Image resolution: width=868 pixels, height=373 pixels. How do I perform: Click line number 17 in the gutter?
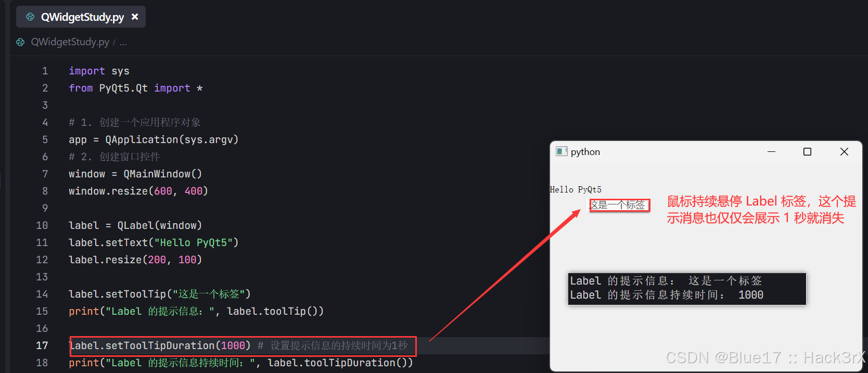point(42,345)
